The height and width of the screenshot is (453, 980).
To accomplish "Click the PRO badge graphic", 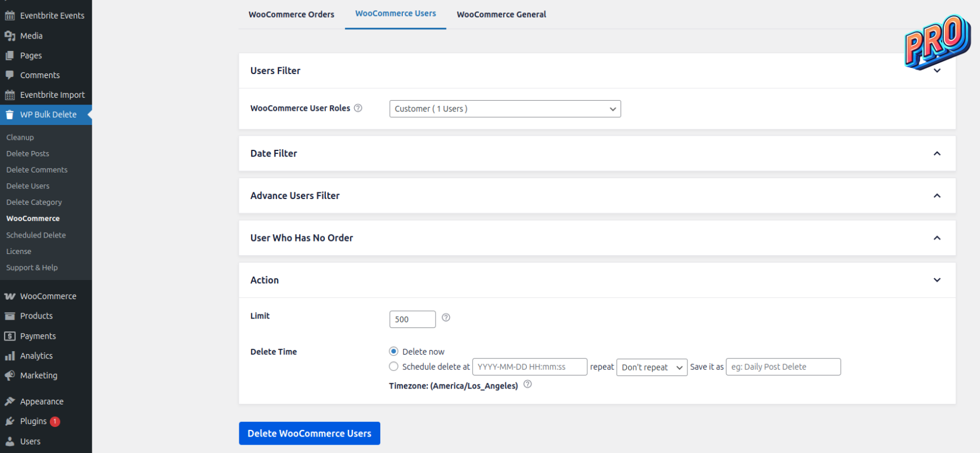I will [938, 42].
